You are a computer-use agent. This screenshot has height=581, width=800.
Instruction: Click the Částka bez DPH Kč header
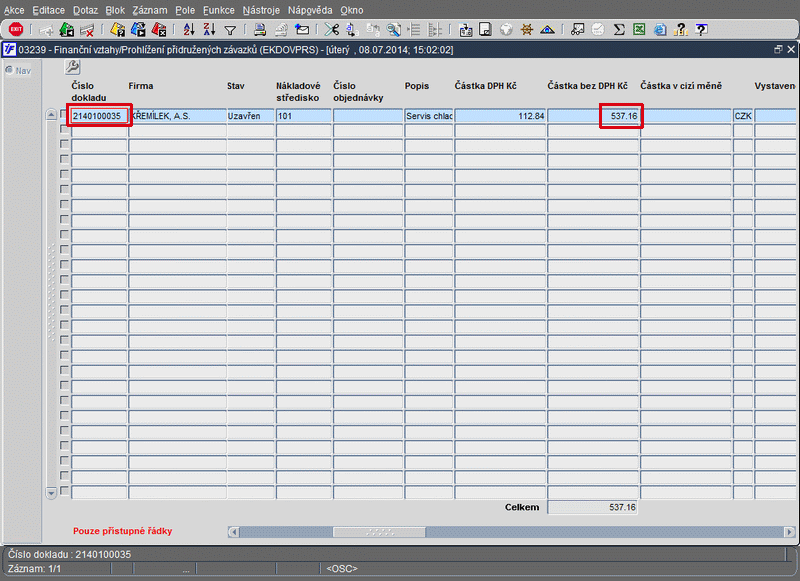587,86
